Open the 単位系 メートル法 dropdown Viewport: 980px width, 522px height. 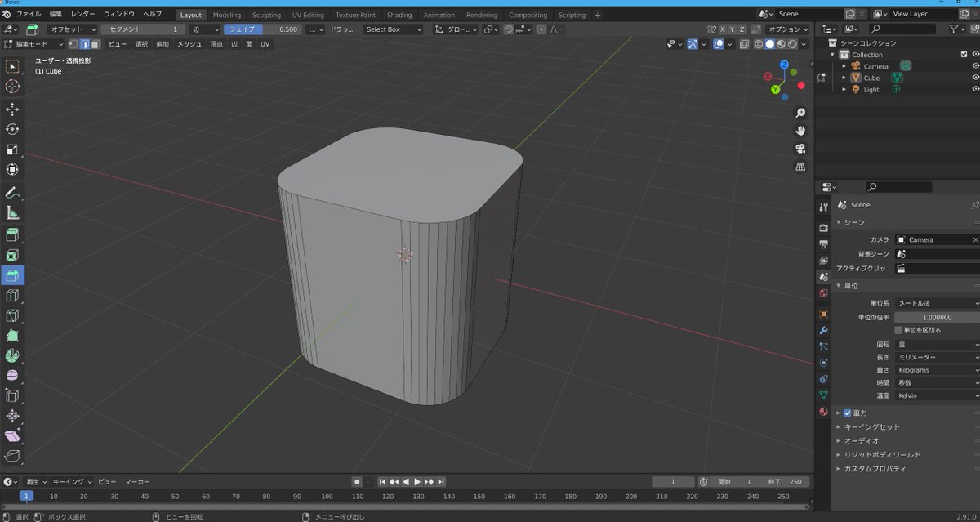937,303
